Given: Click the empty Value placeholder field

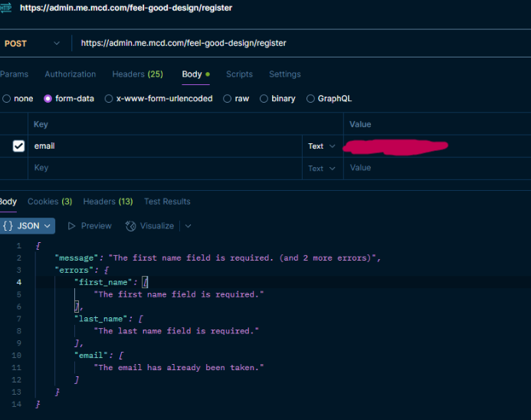Looking at the screenshot, I should (437, 168).
